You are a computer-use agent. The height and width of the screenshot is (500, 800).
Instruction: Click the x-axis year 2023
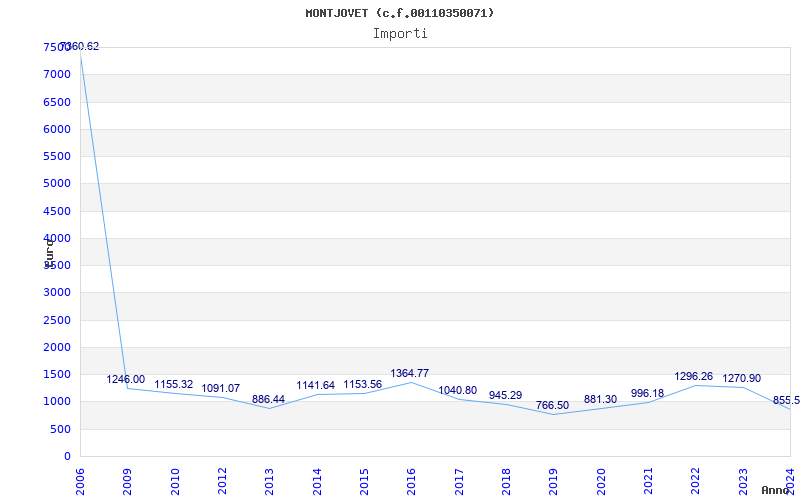pyautogui.click(x=743, y=482)
